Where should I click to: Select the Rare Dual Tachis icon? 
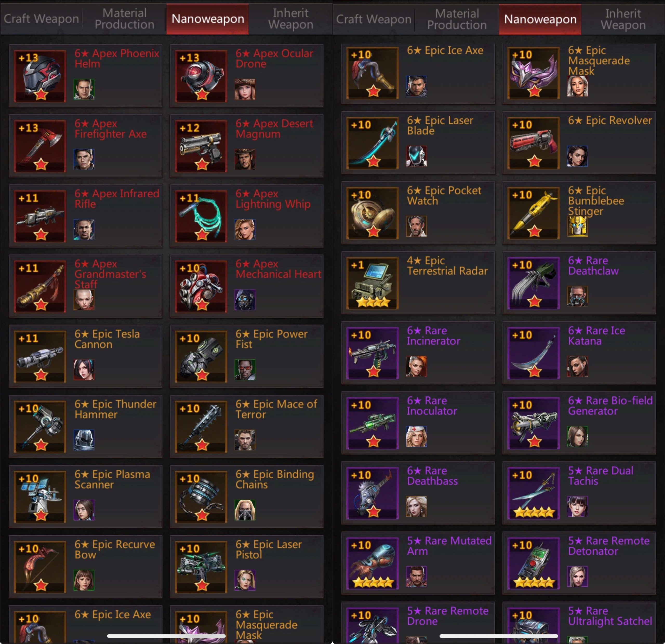pyautogui.click(x=533, y=493)
